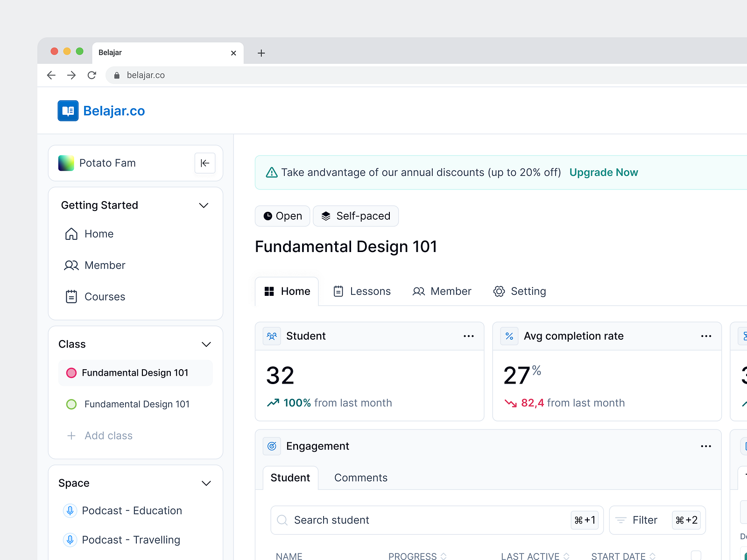
Task: Open the Comments tab in Engagement
Action: pyautogui.click(x=360, y=477)
